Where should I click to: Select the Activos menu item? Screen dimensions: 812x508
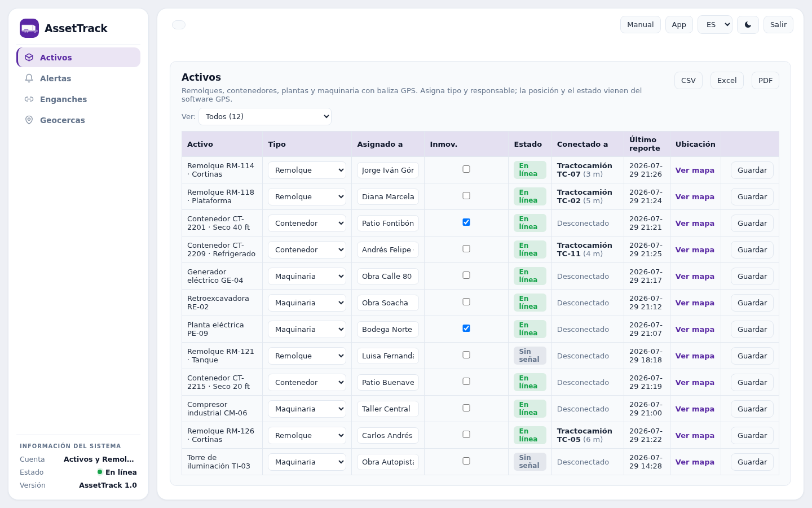(78, 58)
